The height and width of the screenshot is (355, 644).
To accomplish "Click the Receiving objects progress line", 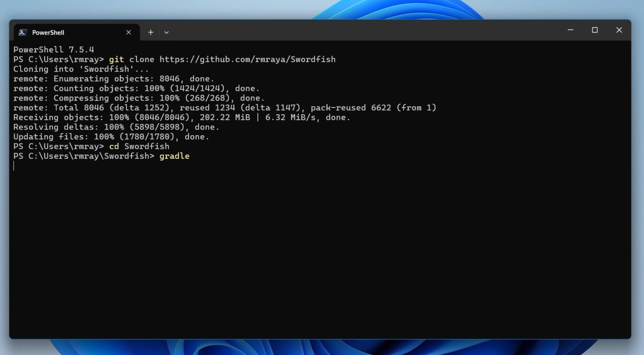I will tap(182, 117).
